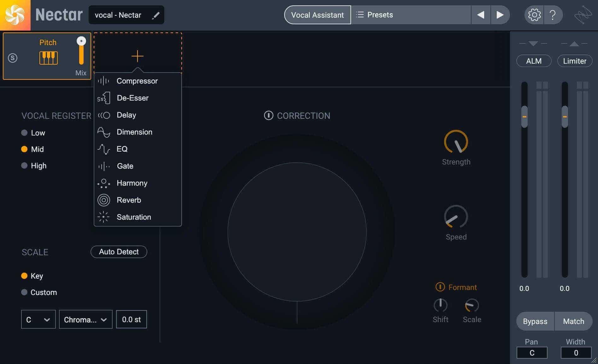Click the Formant Scale knob
Viewport: 598px width, 364px height.
[472, 305]
